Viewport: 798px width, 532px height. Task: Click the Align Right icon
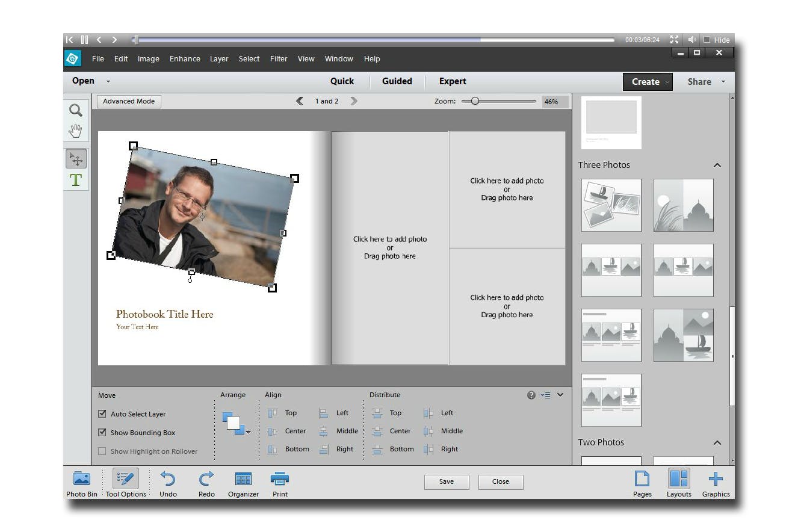324,449
